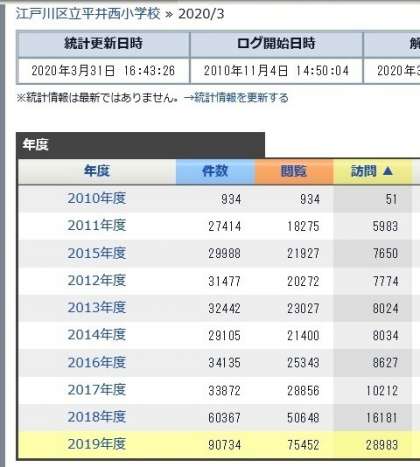Open the 2016年度 statistics link
The width and height of the screenshot is (420, 467).
click(x=97, y=362)
